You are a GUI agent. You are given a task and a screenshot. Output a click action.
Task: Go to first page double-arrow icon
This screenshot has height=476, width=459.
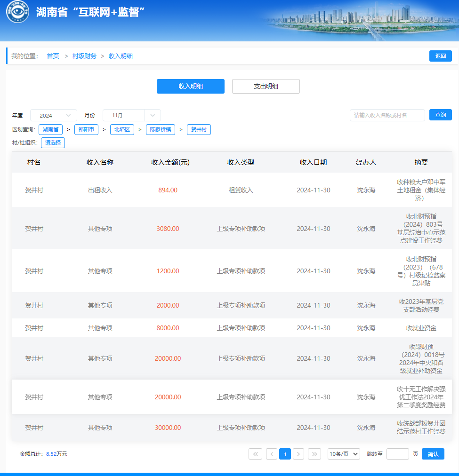(255, 454)
